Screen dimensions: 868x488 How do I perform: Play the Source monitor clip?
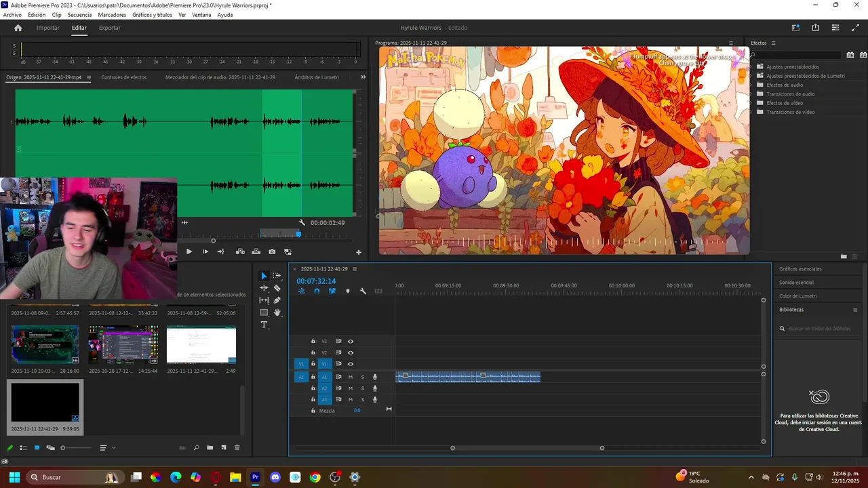click(189, 251)
